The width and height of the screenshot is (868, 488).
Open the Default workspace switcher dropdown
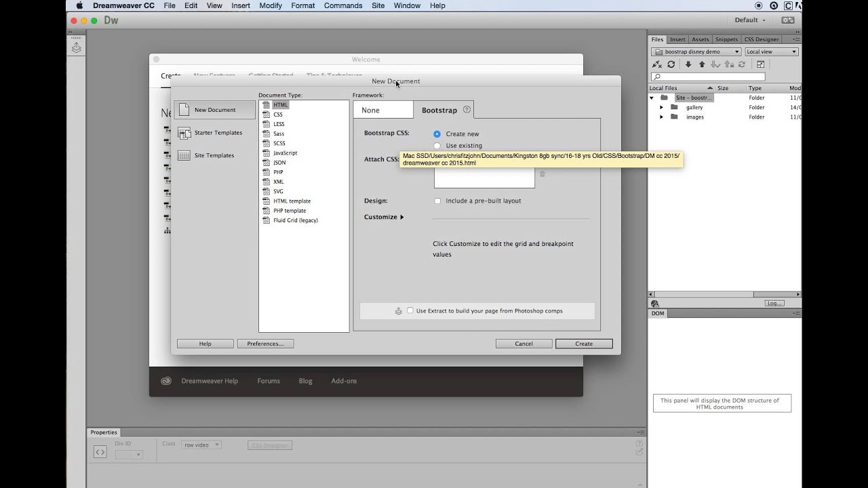click(x=750, y=20)
